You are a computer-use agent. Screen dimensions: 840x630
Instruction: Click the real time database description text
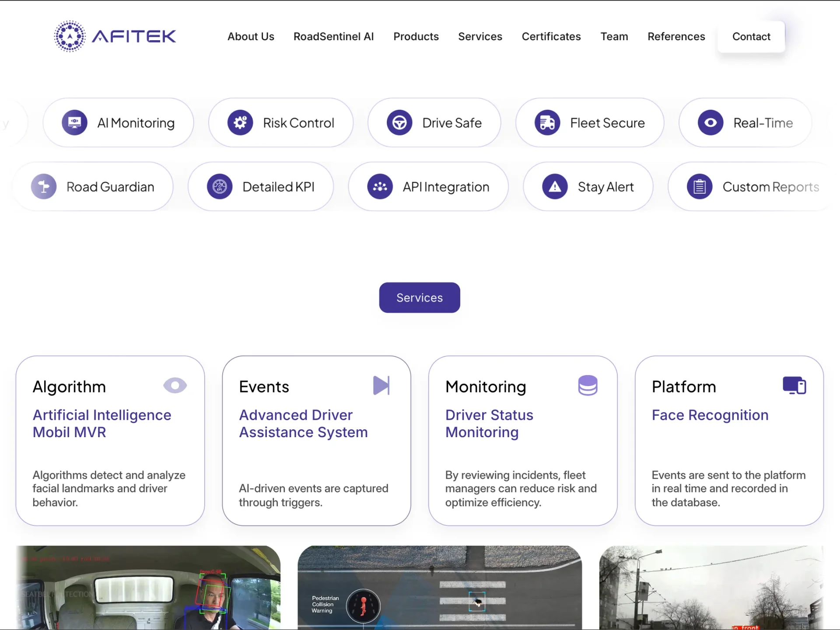[x=728, y=489]
